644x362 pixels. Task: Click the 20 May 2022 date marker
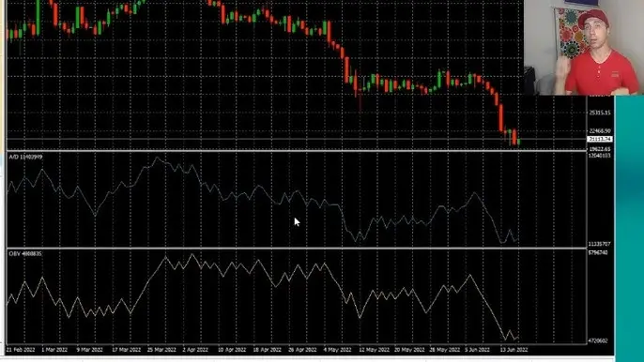[409, 350]
